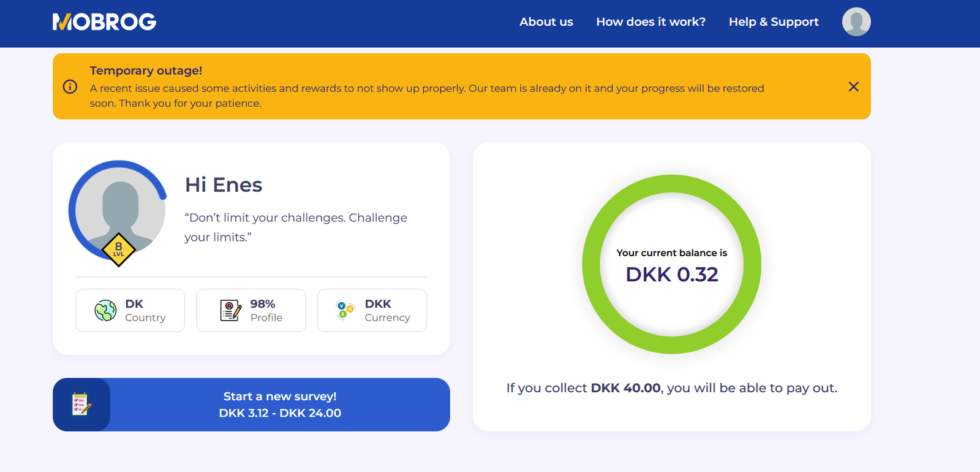Click the info icon in the outage banner
The height and width of the screenshot is (472, 980).
coord(70,86)
